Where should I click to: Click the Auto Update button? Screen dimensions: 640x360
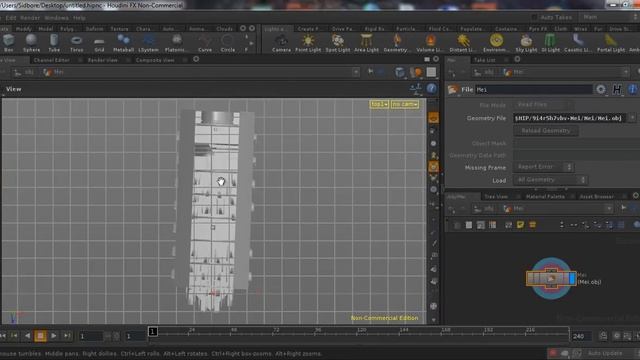click(605, 353)
